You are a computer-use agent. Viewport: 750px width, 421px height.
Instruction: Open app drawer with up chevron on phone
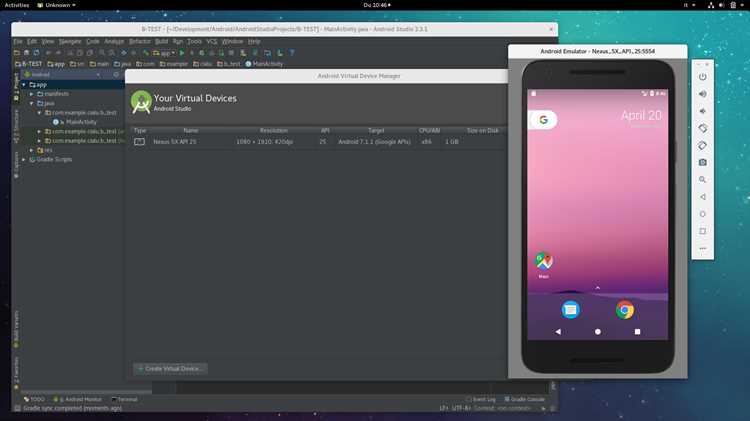coord(597,288)
